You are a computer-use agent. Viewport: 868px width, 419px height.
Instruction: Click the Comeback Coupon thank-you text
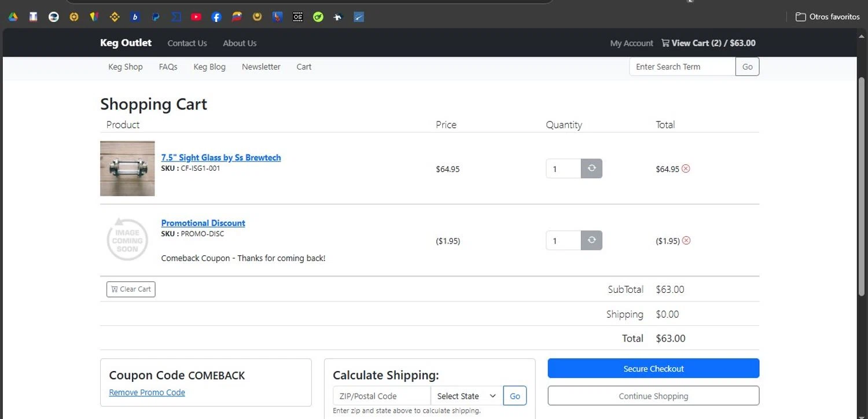[243, 258]
